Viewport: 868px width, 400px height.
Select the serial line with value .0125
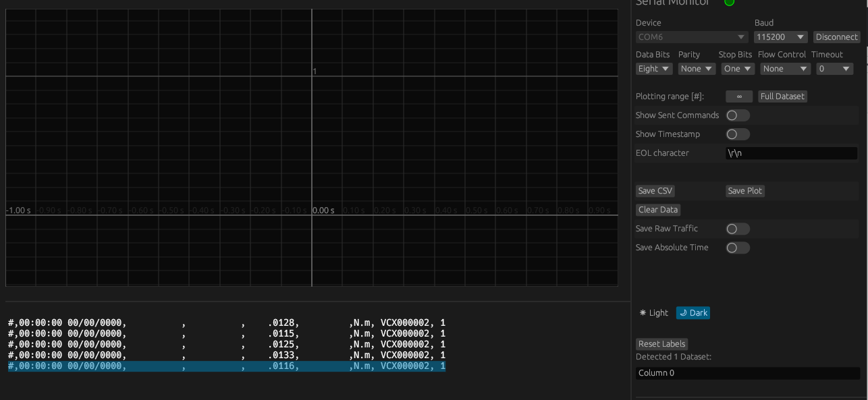pyautogui.click(x=227, y=345)
